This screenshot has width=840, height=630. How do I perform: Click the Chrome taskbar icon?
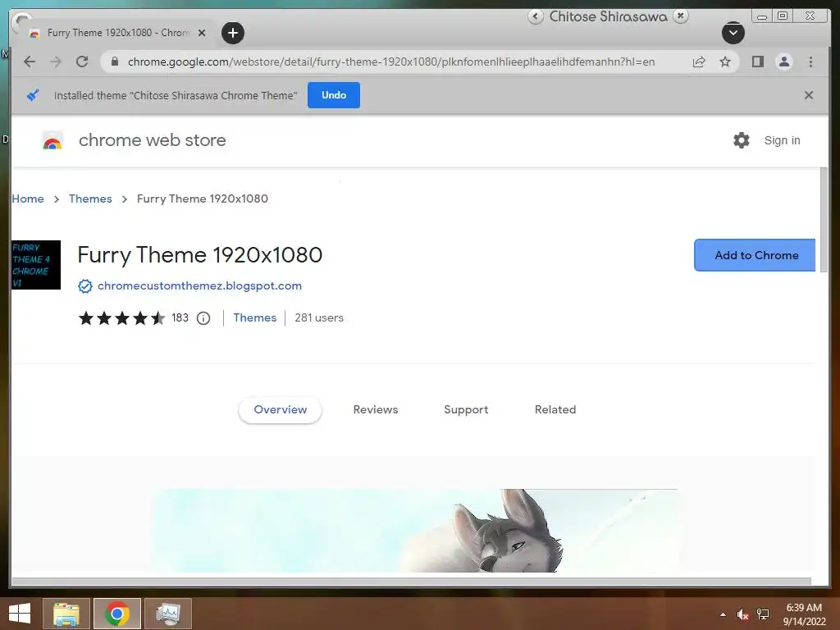point(117,614)
